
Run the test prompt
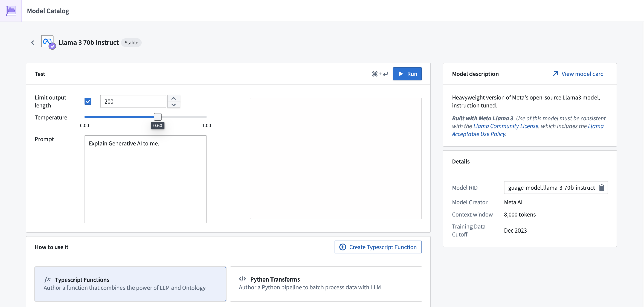[x=407, y=74]
